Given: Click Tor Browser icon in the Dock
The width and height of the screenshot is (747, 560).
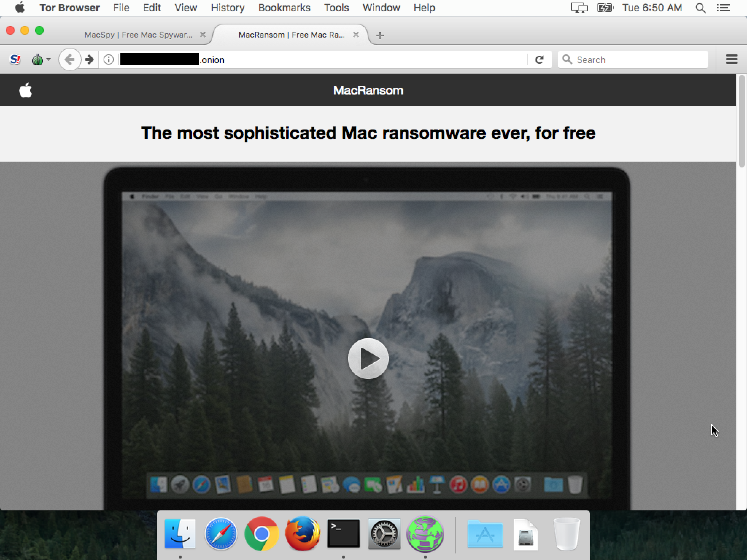Looking at the screenshot, I should point(425,534).
